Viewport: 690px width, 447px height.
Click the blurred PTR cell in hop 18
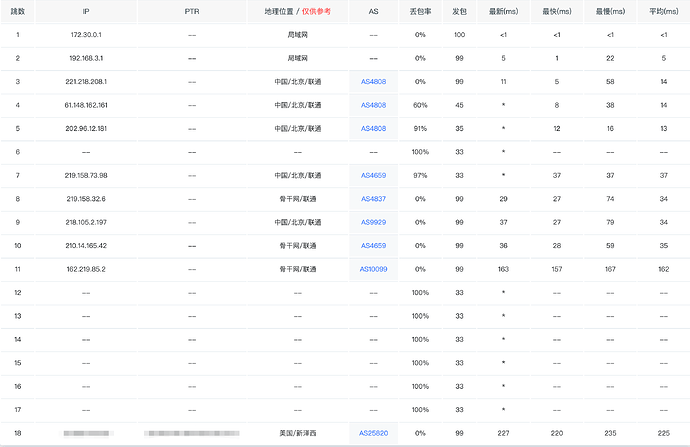point(192,433)
